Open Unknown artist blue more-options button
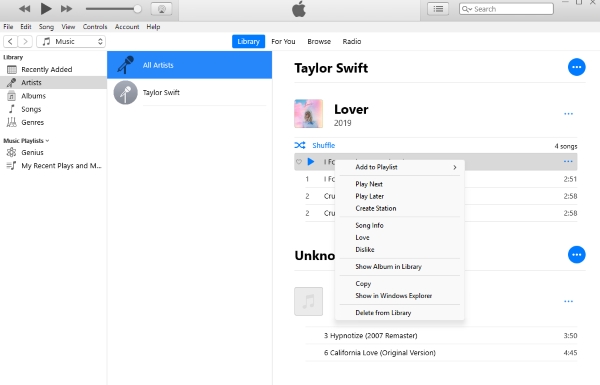 click(576, 254)
